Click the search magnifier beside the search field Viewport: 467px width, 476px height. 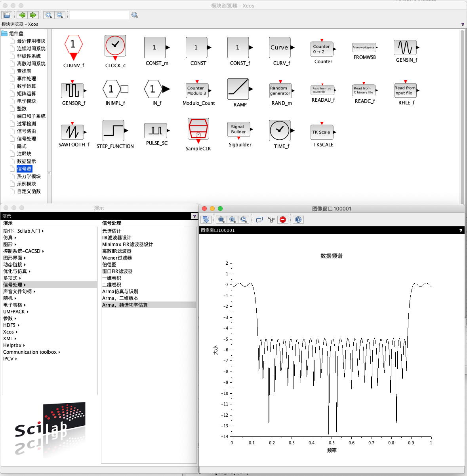(135, 15)
